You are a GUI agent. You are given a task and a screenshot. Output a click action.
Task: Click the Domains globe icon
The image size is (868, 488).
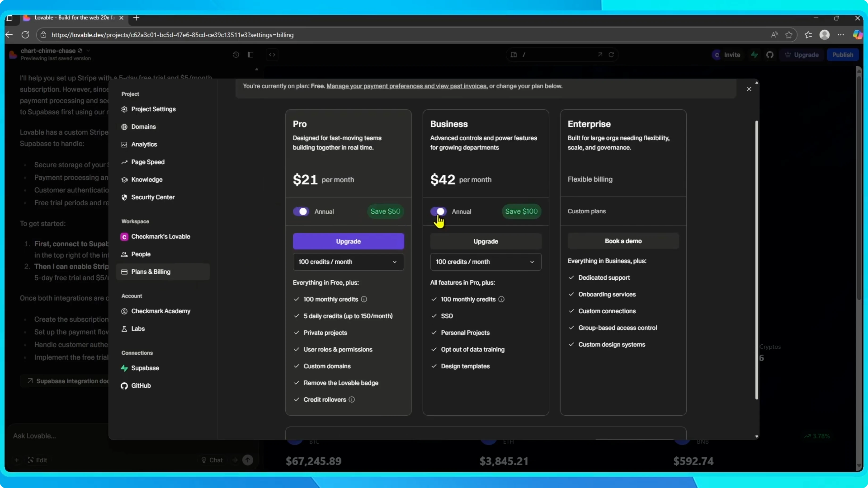click(x=124, y=127)
